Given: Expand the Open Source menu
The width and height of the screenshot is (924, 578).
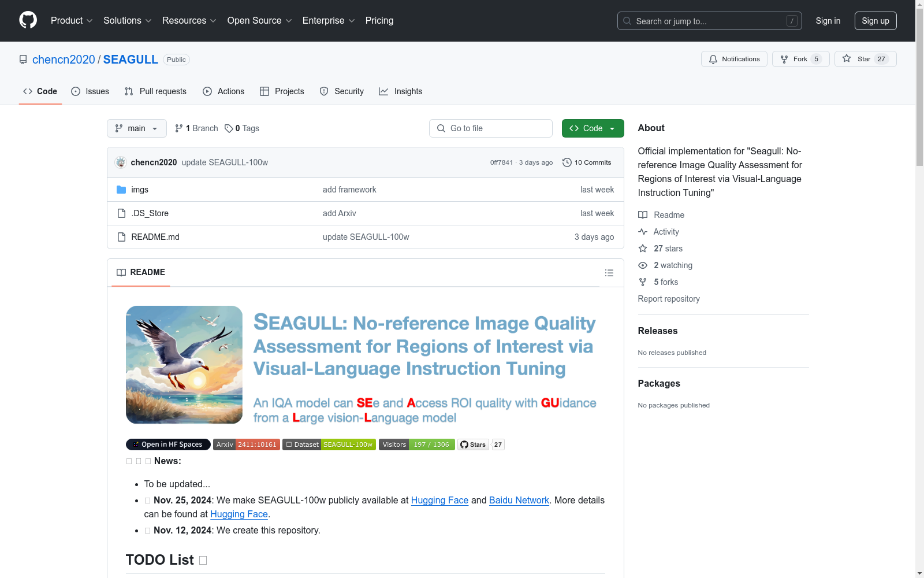Looking at the screenshot, I should [260, 20].
